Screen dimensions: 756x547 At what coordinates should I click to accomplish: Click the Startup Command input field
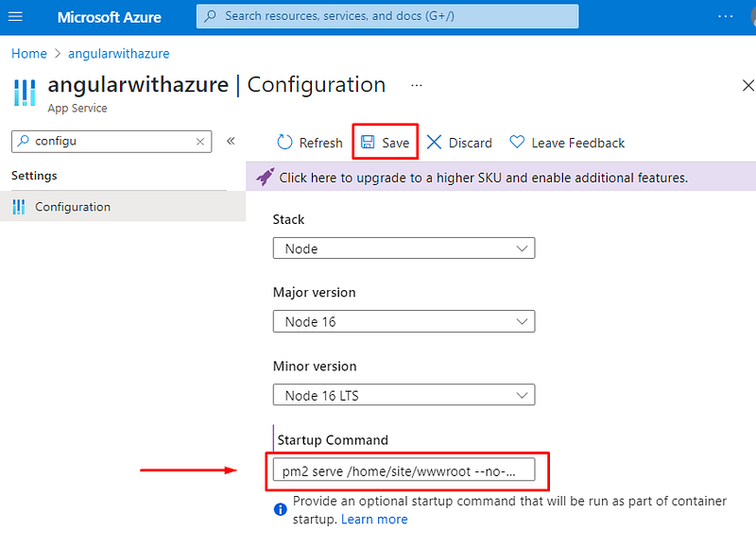coord(404,470)
